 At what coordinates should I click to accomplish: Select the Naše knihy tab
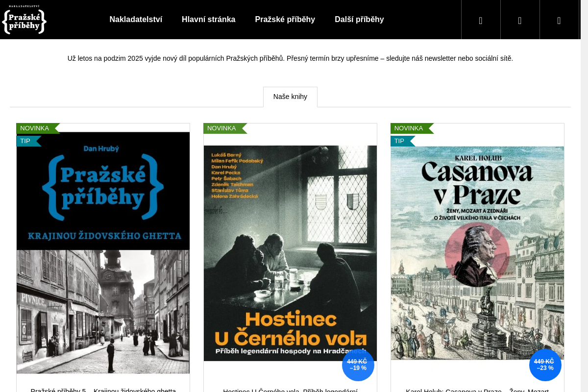(x=290, y=97)
